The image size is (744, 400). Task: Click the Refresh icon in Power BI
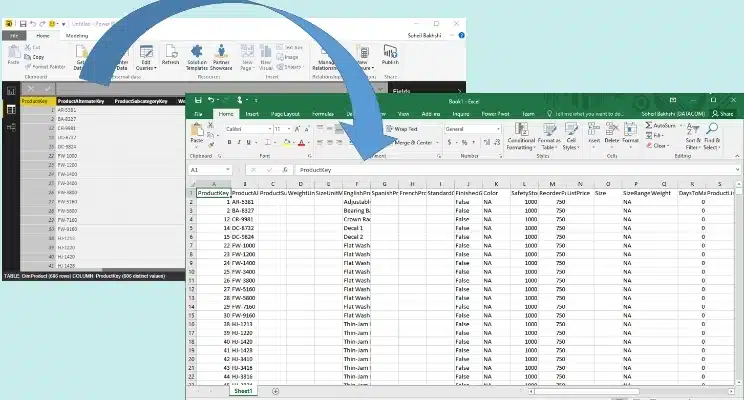click(170, 54)
